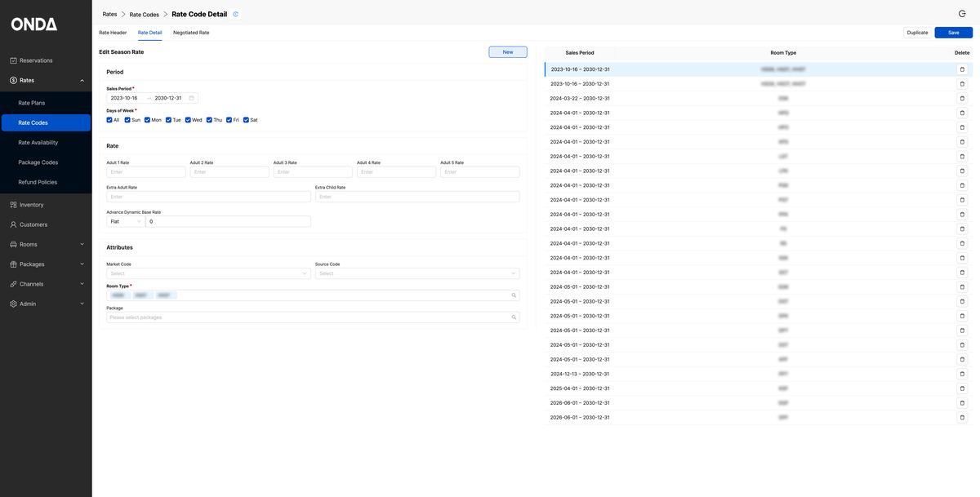
Task: Switch to the Negotiated Rate tab
Action: (191, 33)
